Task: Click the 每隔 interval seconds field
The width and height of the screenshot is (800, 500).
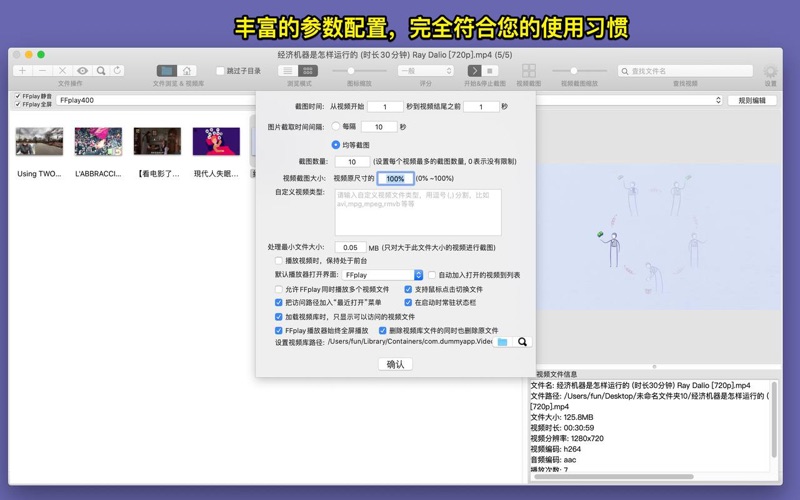Action: click(379, 127)
